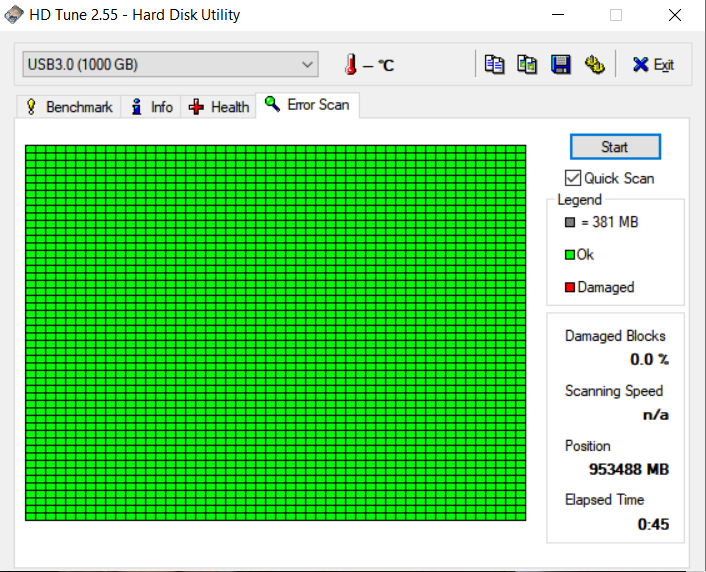
Task: Close the HD Tune window
Action: [674, 15]
